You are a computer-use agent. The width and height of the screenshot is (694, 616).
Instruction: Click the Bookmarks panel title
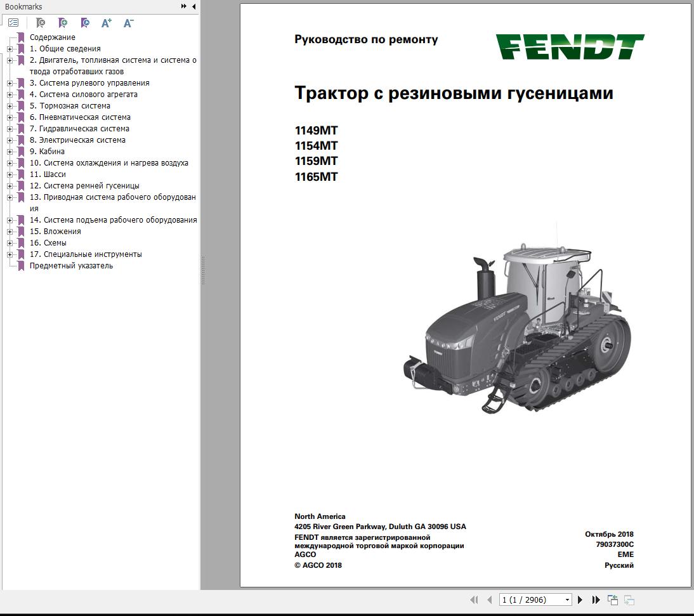click(x=23, y=6)
